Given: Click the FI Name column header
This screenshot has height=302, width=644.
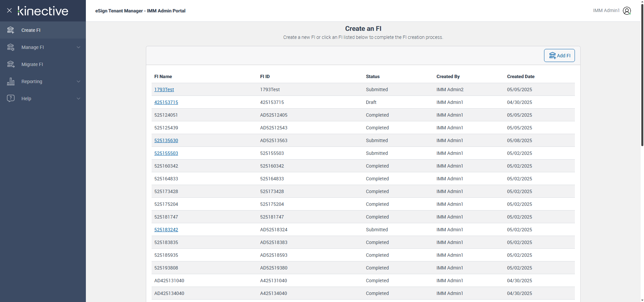Looking at the screenshot, I should pyautogui.click(x=163, y=76).
